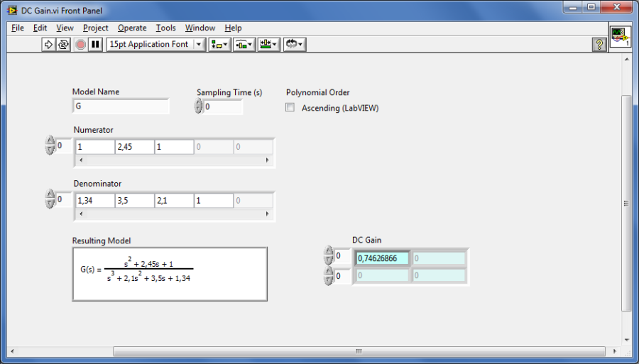Click Denominator element 3,5

point(135,201)
